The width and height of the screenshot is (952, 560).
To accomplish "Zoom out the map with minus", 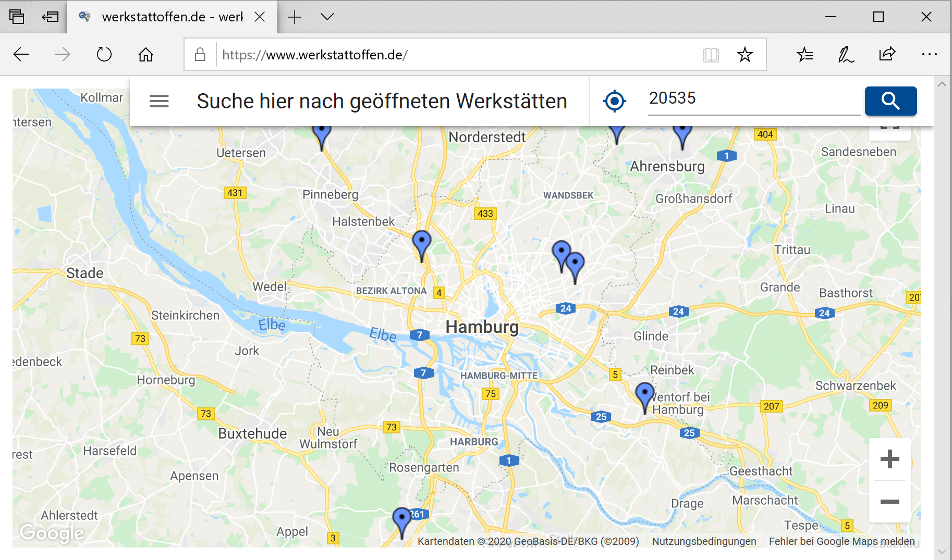I will [889, 502].
